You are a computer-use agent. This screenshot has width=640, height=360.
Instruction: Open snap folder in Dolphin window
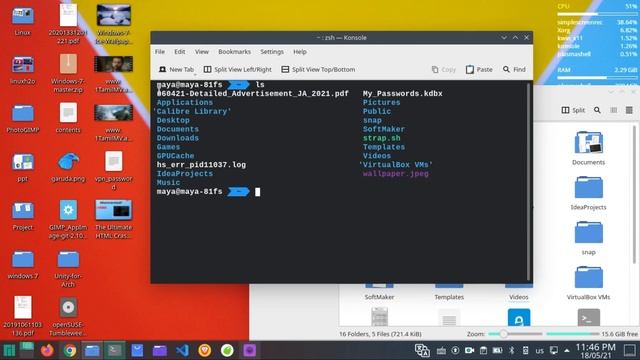coord(588,238)
